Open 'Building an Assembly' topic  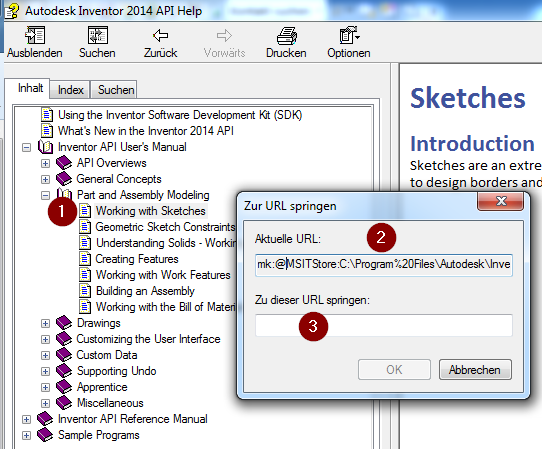[x=145, y=291]
